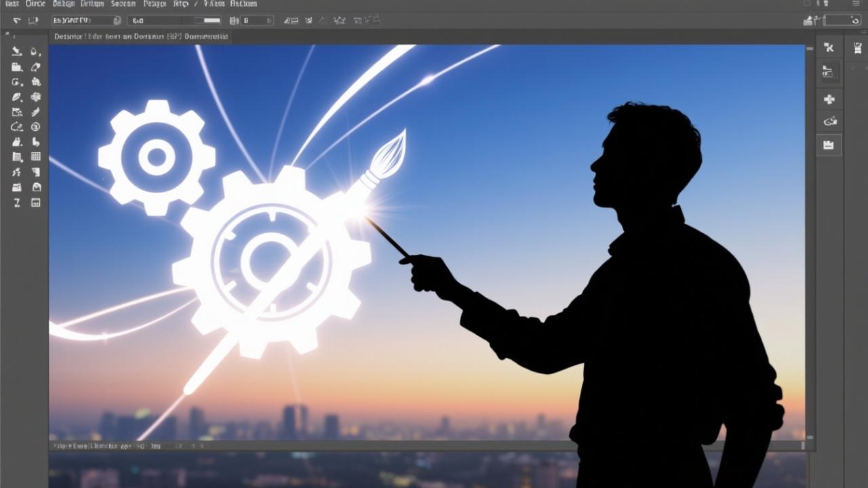
Task: Select the grid tool in left toolbar
Action: (x=36, y=157)
